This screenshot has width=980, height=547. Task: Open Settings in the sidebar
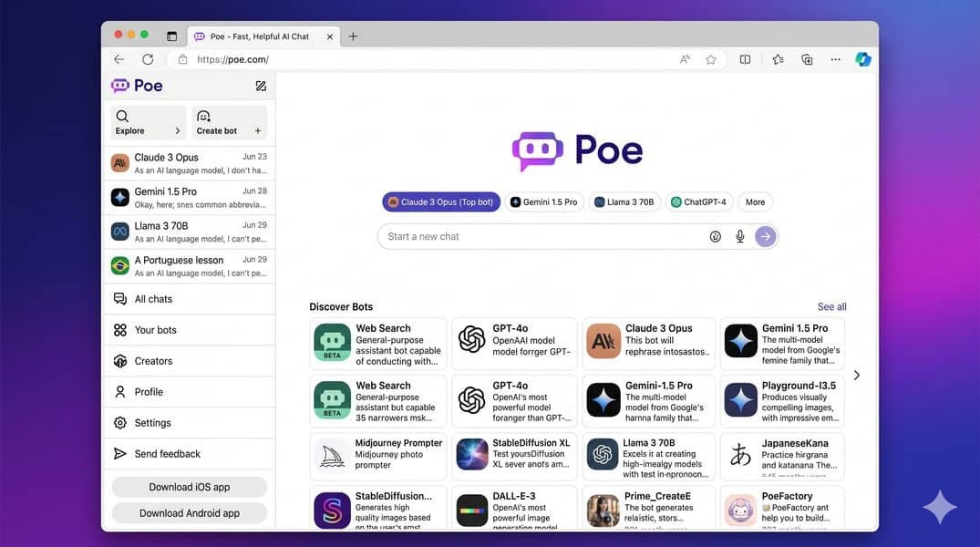tap(189, 423)
